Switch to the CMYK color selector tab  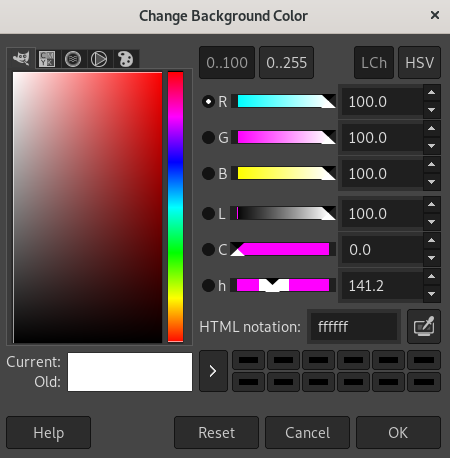click(47, 59)
